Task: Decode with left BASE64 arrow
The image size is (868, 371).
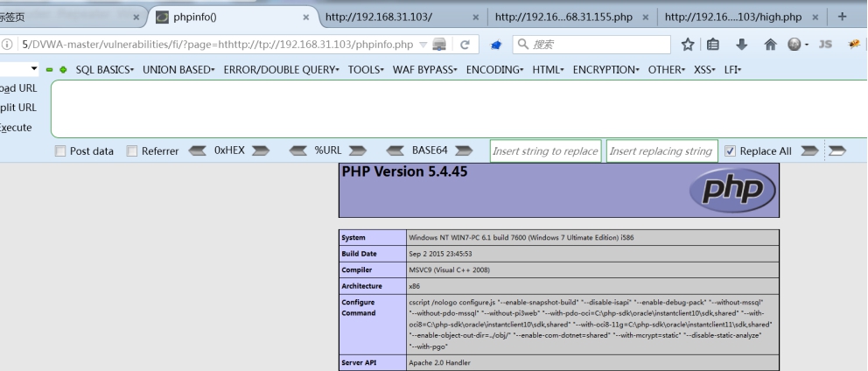Action: click(x=395, y=150)
